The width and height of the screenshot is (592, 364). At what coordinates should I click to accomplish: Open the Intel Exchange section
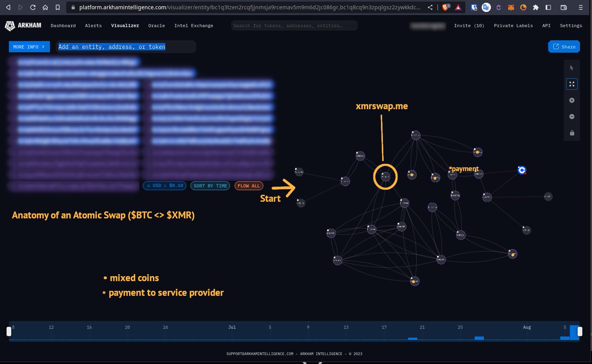tap(193, 26)
